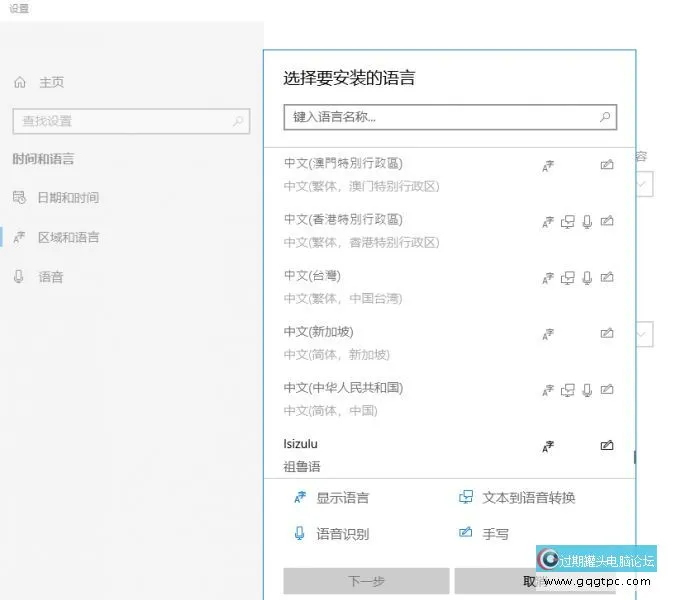681x600 pixels.
Task: Click text-to-speech icon for 台灣 row
Action: click(568, 278)
